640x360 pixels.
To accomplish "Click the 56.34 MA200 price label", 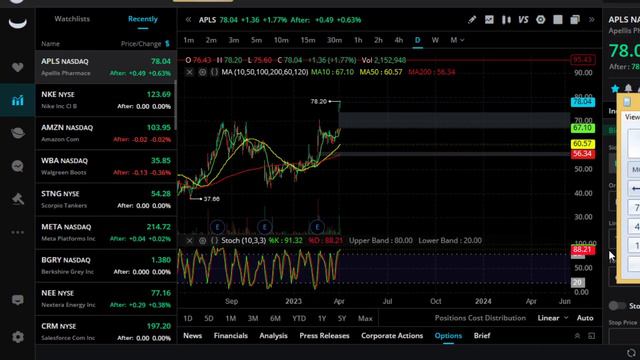I will click(583, 154).
